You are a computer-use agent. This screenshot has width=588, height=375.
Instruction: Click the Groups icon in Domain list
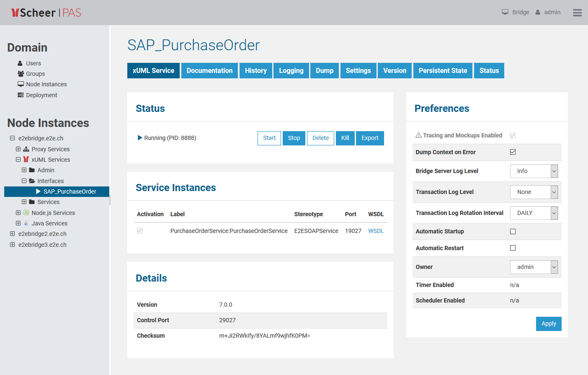pyautogui.click(x=21, y=74)
